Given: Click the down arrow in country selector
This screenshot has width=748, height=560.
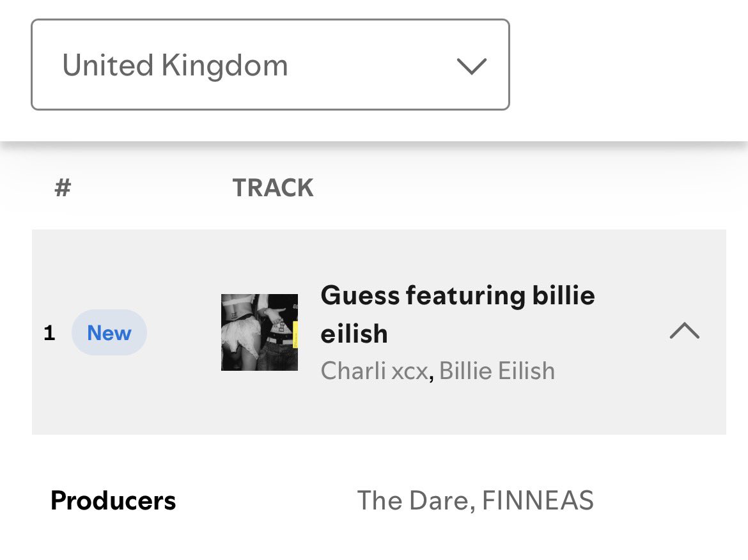Looking at the screenshot, I should coord(471,66).
